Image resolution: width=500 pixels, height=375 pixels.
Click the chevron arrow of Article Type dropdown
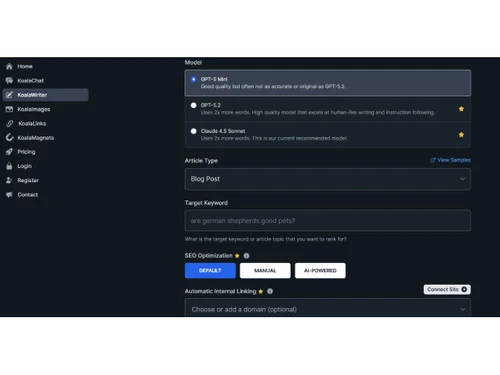click(462, 179)
